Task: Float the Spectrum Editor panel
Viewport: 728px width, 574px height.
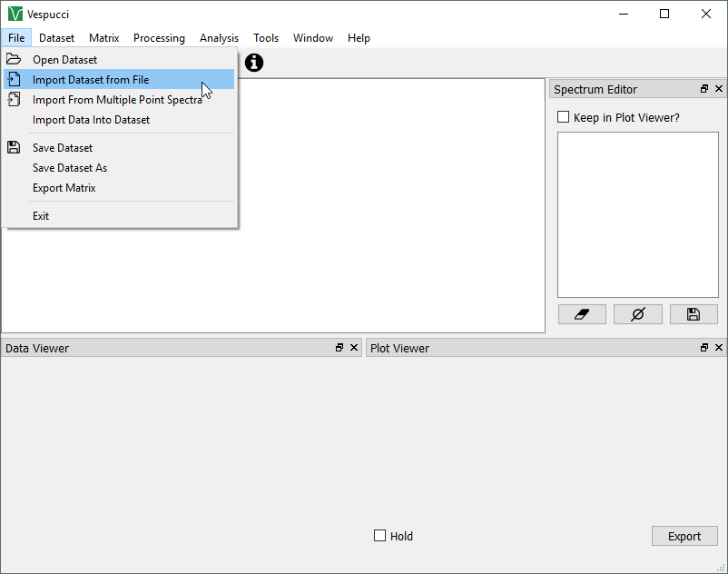Action: coord(704,89)
